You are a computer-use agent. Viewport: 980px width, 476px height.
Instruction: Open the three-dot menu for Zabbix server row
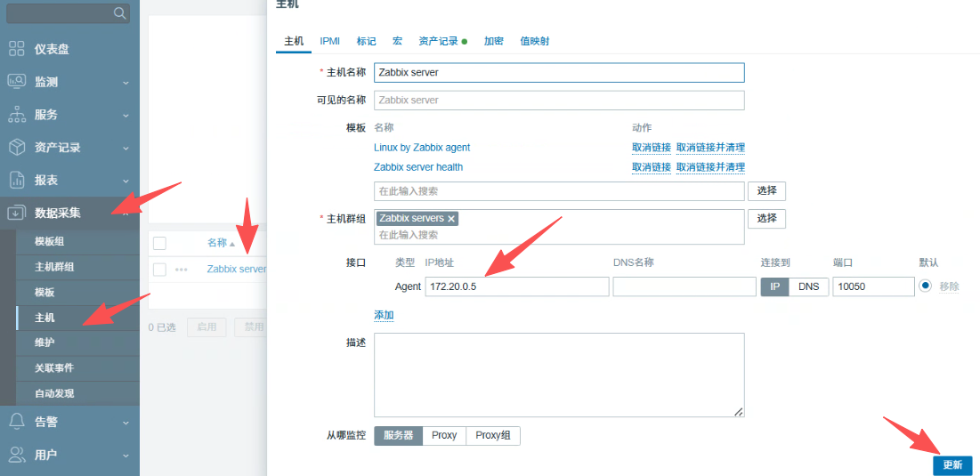pos(182,270)
